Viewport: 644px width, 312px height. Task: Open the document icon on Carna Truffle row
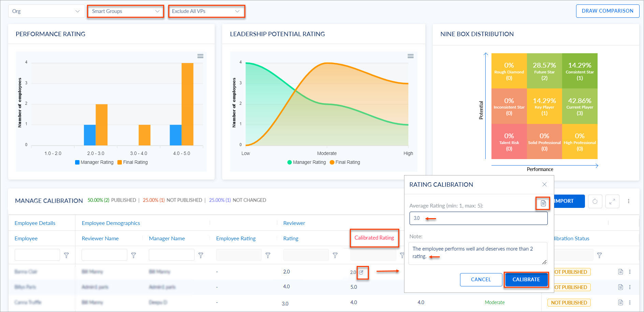tap(621, 302)
